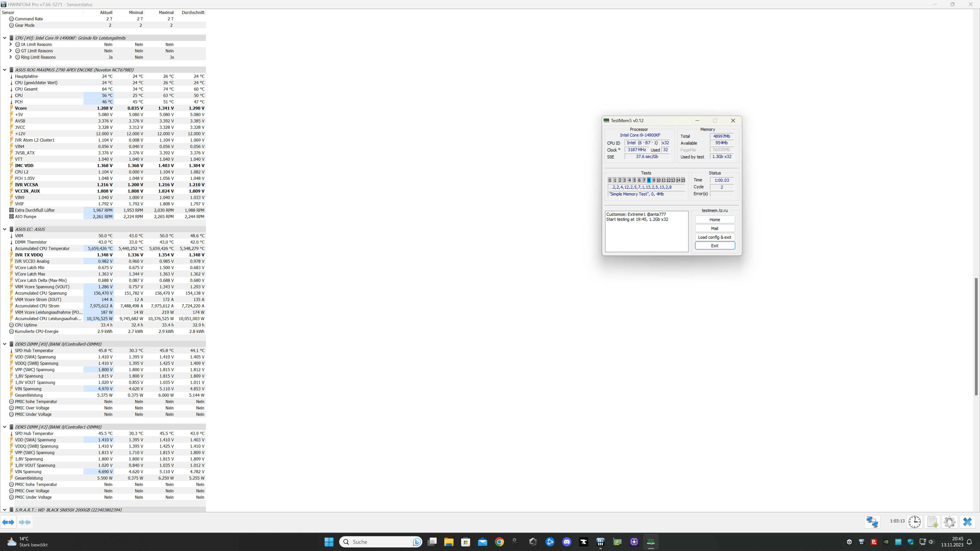
Task: Open Discord from the taskbar
Action: click(567, 542)
